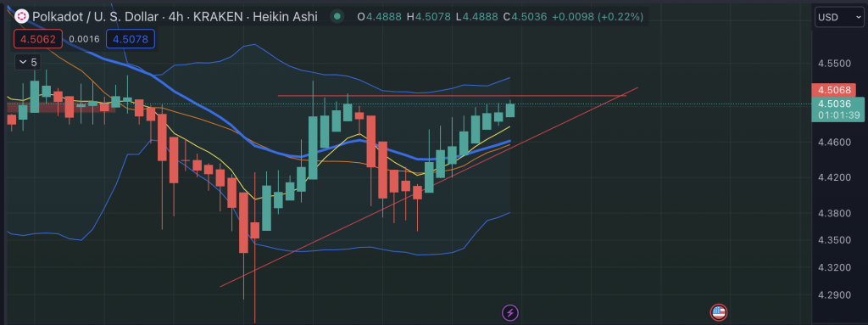Image resolution: width=868 pixels, height=325 pixels.
Task: Select the horizontal red resistance line
Action: (451, 96)
